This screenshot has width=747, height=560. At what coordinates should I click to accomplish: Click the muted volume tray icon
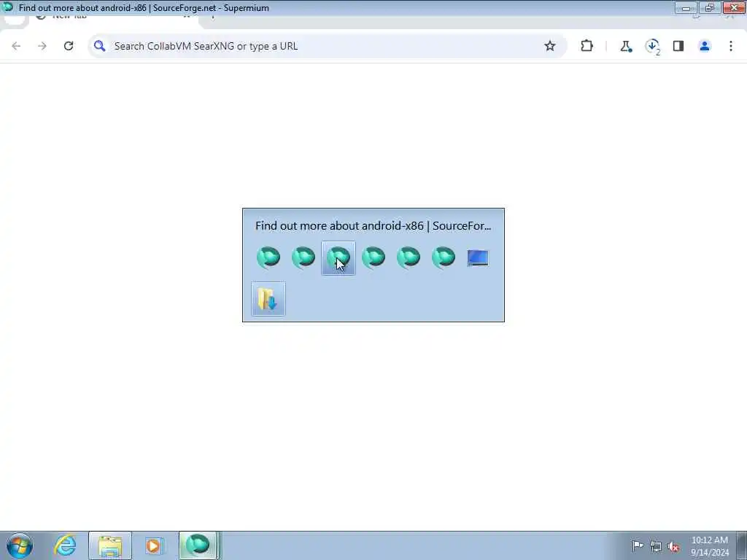(x=673, y=547)
